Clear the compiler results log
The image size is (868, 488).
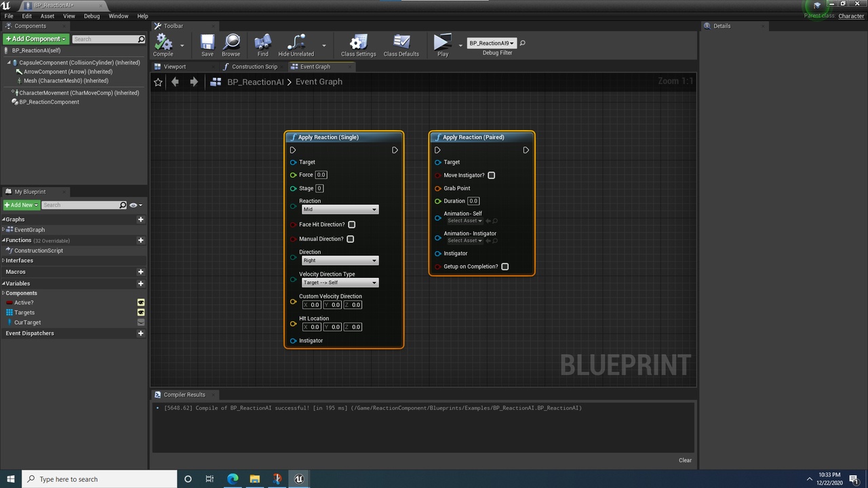pos(685,460)
